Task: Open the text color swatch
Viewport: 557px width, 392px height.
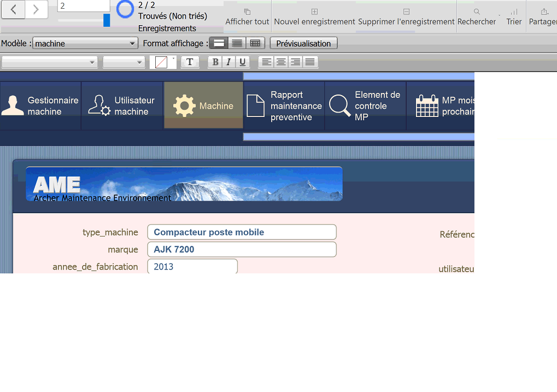Action: point(161,62)
